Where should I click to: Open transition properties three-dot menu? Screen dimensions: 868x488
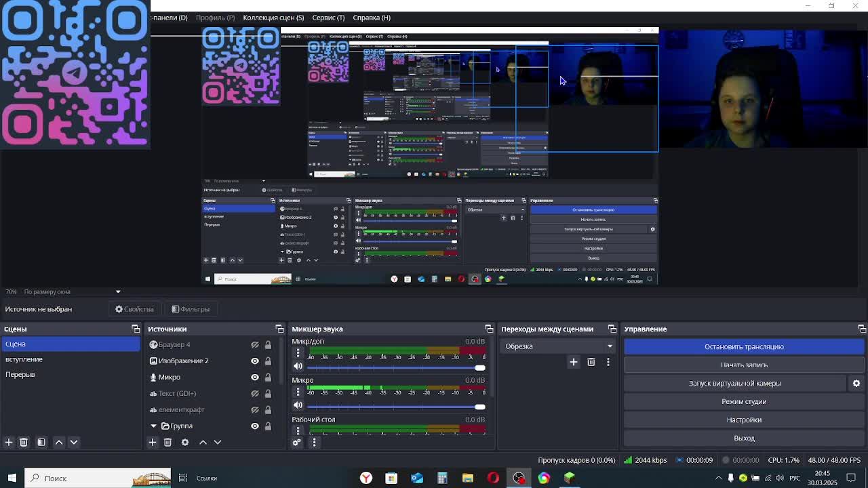coord(608,362)
